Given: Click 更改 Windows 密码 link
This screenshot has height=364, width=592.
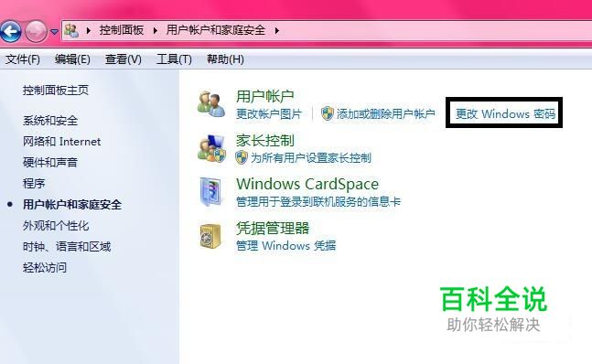Looking at the screenshot, I should pos(505,113).
